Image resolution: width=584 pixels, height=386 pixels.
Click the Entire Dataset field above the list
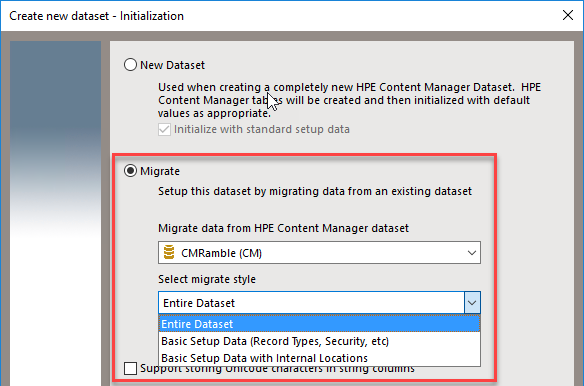click(311, 303)
